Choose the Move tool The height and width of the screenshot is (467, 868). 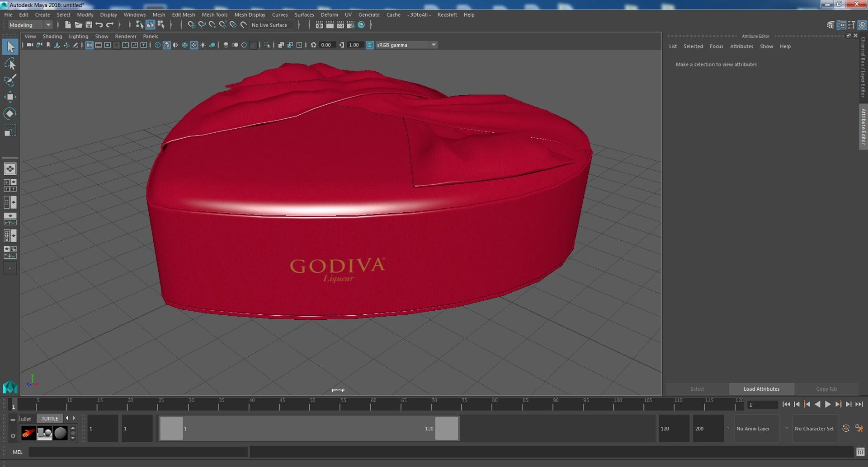coord(10,97)
